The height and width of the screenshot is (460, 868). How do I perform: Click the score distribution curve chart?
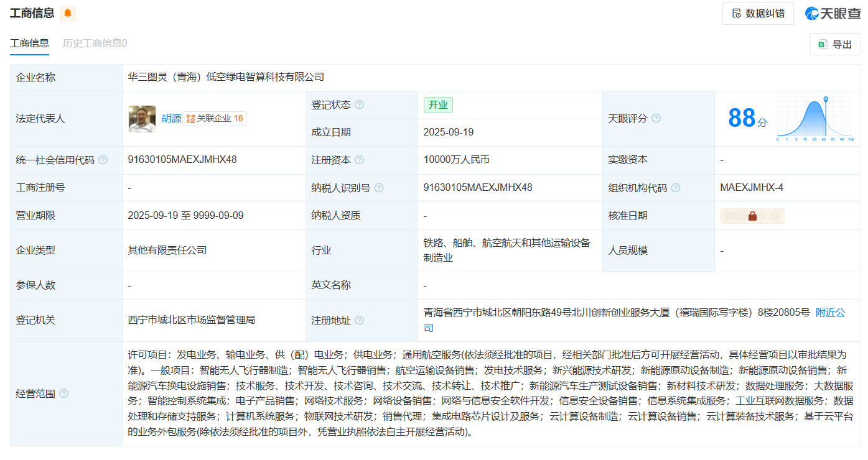(x=814, y=118)
